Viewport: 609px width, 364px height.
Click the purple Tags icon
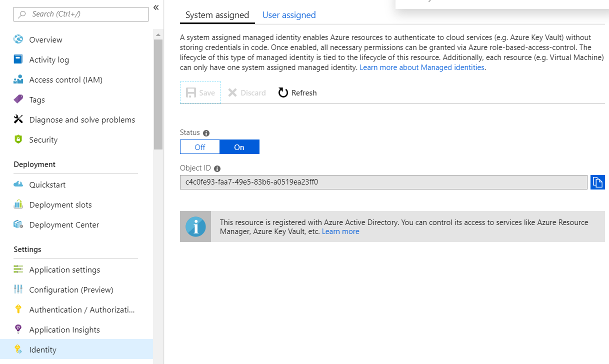coord(18,99)
